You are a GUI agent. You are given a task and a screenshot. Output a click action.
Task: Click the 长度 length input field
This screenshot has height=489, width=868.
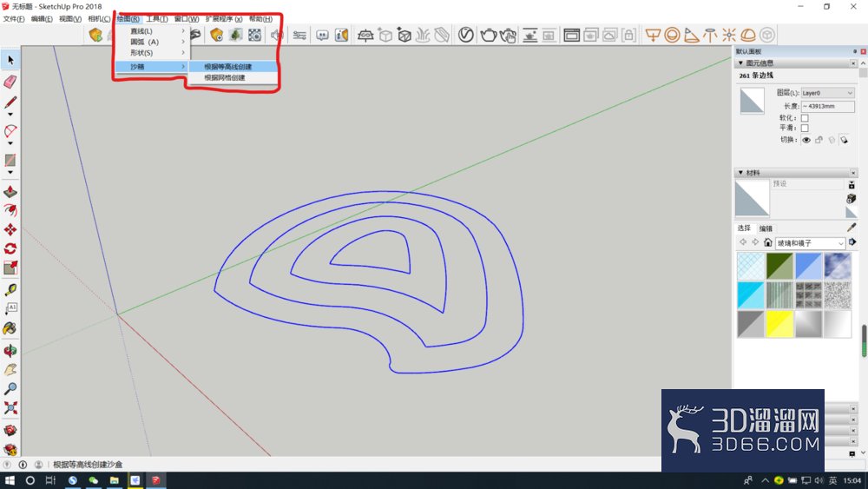click(827, 106)
